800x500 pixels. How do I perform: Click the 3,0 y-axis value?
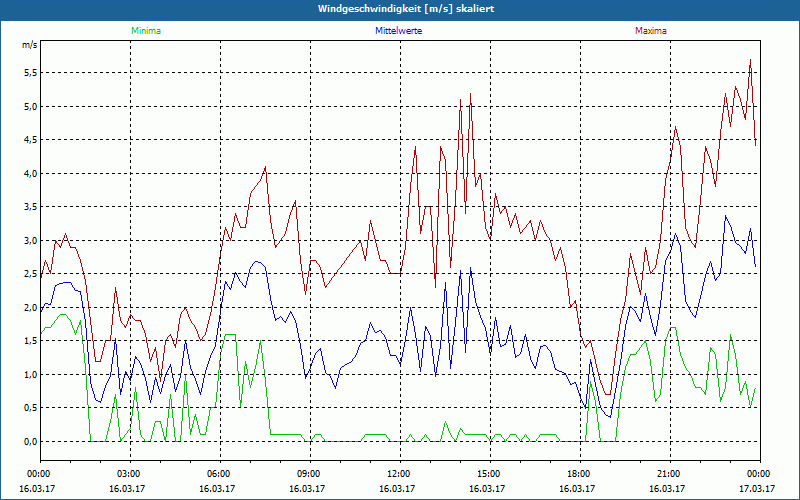(31, 240)
